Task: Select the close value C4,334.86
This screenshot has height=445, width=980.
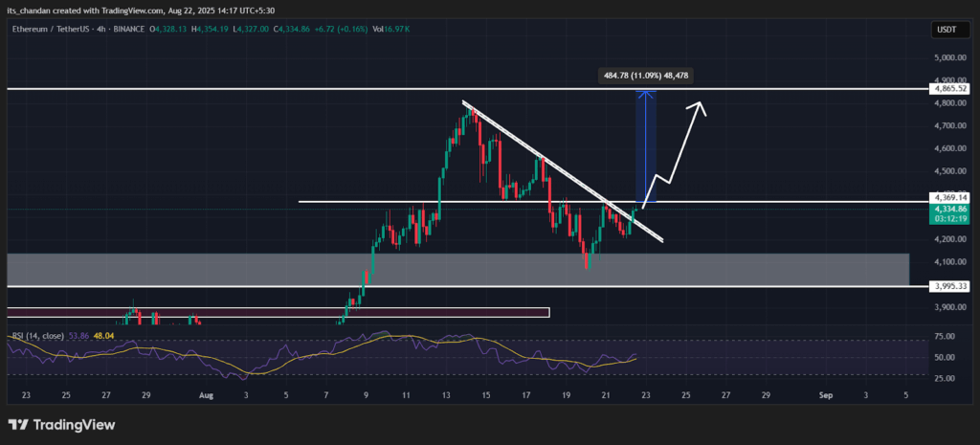Action: (x=293, y=30)
